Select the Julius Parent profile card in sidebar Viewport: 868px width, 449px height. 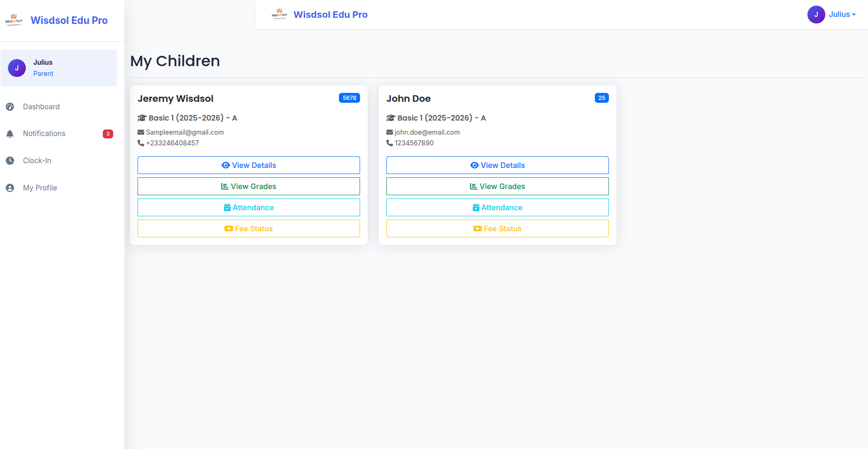tap(59, 68)
